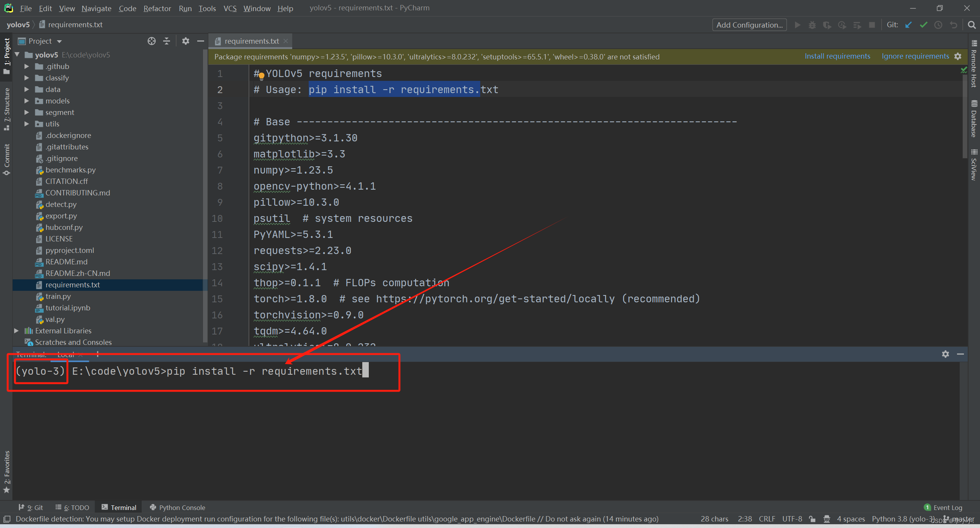Toggle the Project side tool window
Viewport: 980px width, 528px height.
click(x=7, y=56)
